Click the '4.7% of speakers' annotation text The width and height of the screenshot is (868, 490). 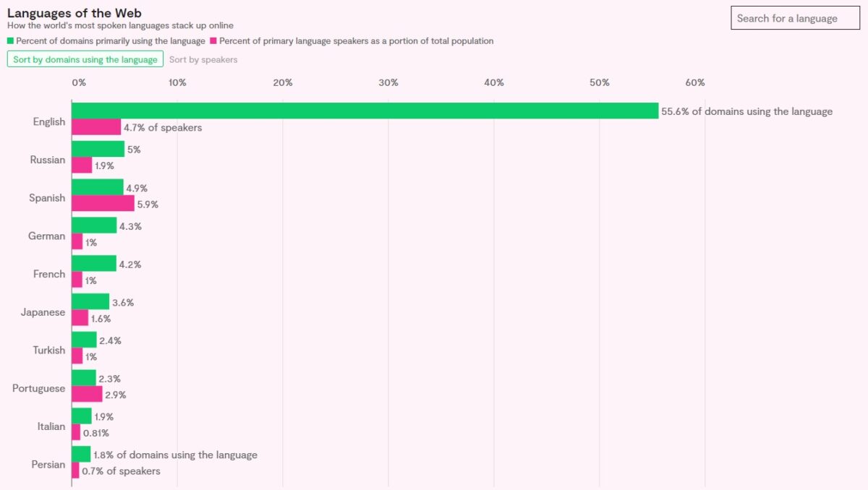tap(162, 127)
